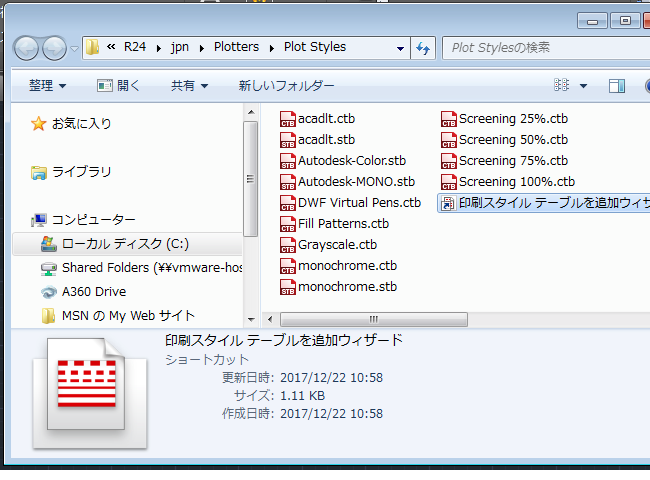Image resolution: width=650 pixels, height=480 pixels.
Task: Expand the arrow after jpn in path
Action: pos(202,48)
